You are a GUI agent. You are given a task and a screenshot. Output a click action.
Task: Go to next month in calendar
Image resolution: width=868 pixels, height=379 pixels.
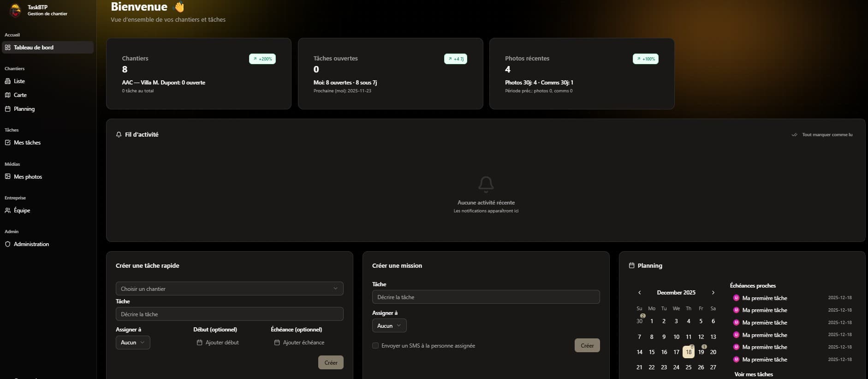click(713, 293)
